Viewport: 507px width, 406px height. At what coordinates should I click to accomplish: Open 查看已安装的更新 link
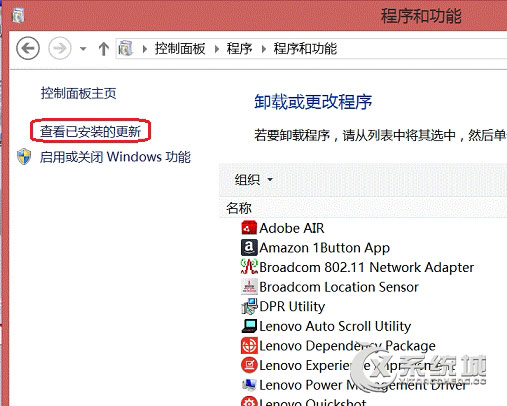90,131
